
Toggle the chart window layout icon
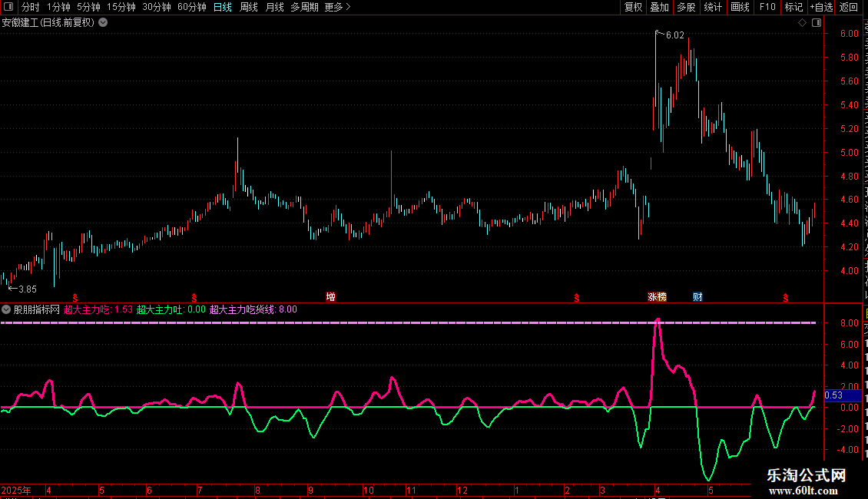[x=817, y=23]
